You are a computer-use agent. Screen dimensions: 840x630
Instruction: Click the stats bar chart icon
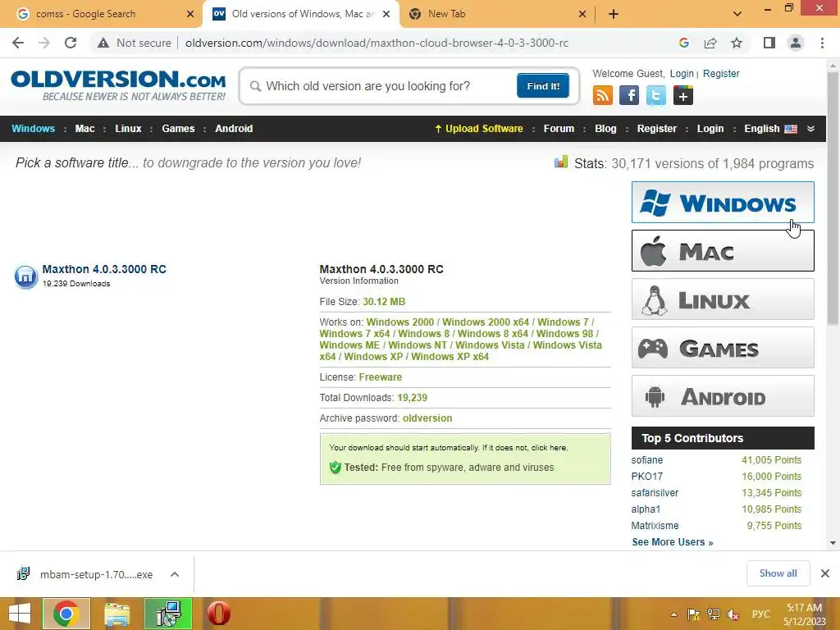click(x=561, y=162)
